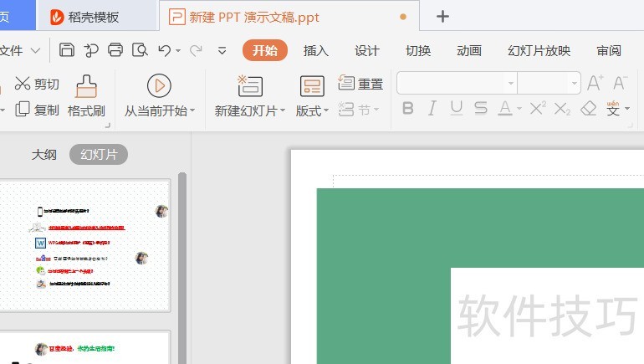Switch to the Insert (插入) ribbon tab

pos(315,50)
